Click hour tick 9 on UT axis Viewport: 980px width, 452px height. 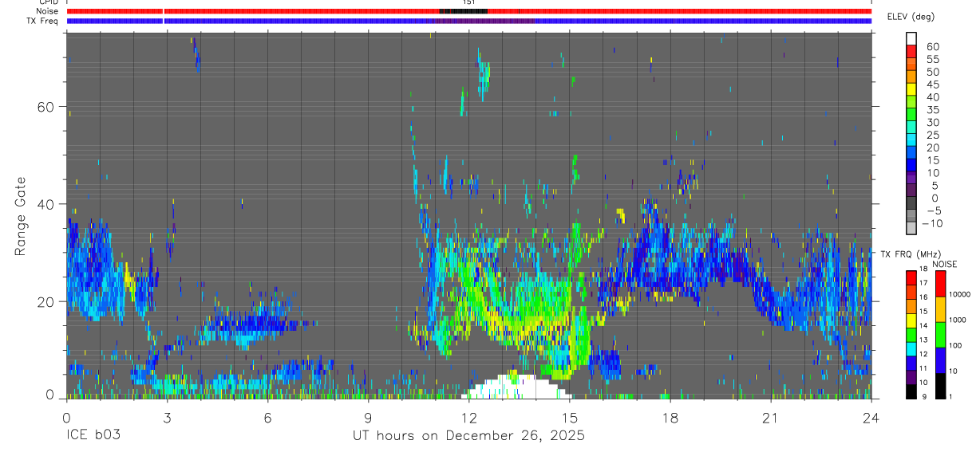(368, 417)
